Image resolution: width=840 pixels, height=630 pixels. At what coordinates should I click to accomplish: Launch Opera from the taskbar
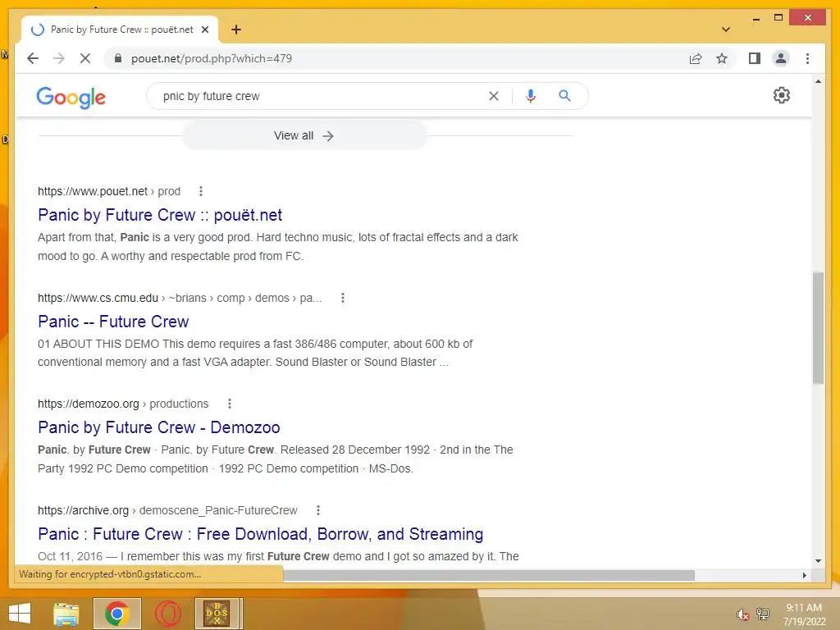click(x=167, y=614)
